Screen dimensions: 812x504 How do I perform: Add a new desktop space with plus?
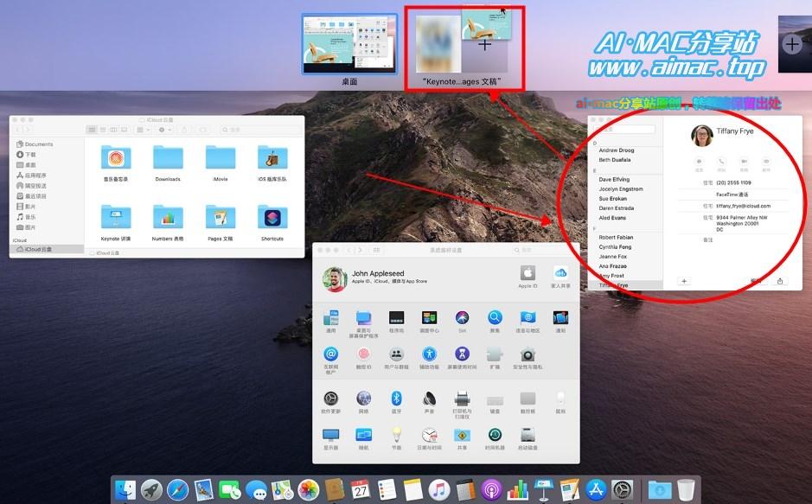tap(792, 44)
